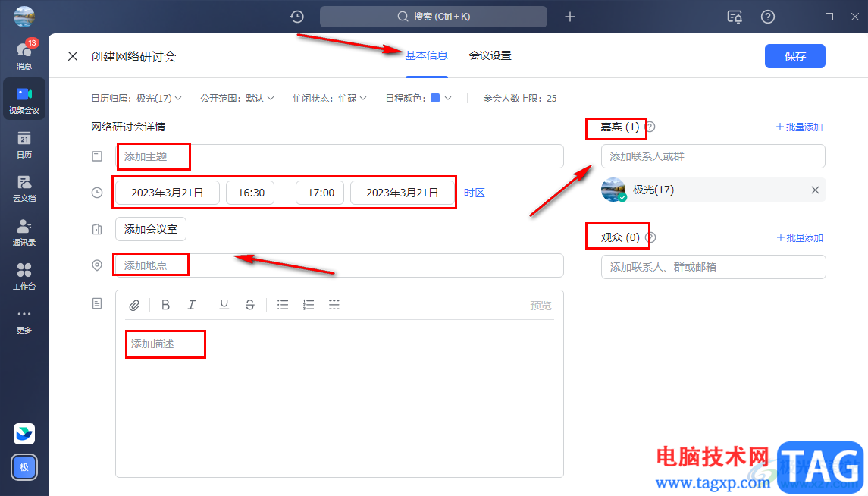The width and height of the screenshot is (868, 496).
Task: Click the help icon next to 嘉宾 (1)
Action: click(650, 127)
